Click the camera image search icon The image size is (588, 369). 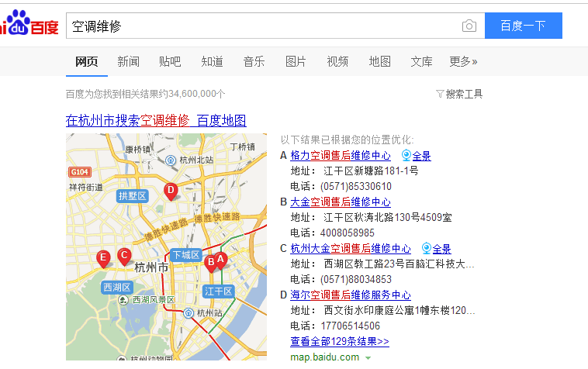[x=469, y=26]
